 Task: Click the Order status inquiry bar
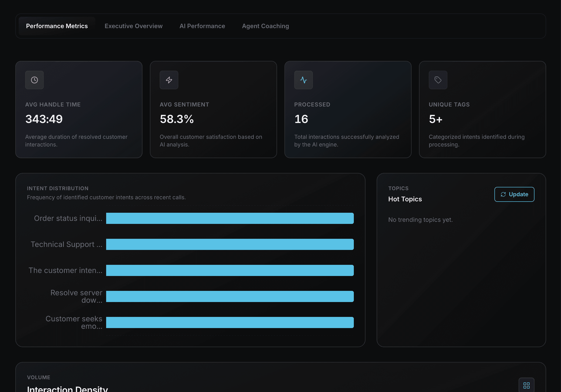tap(230, 218)
